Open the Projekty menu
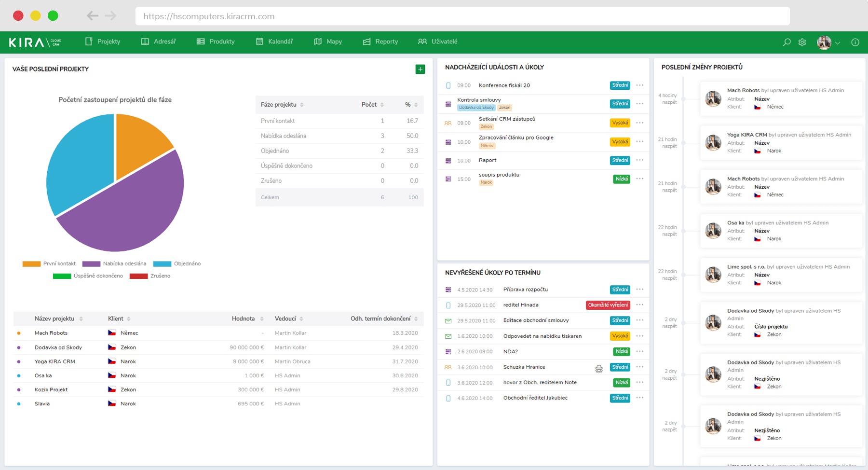This screenshot has height=470, width=868. click(x=103, y=41)
